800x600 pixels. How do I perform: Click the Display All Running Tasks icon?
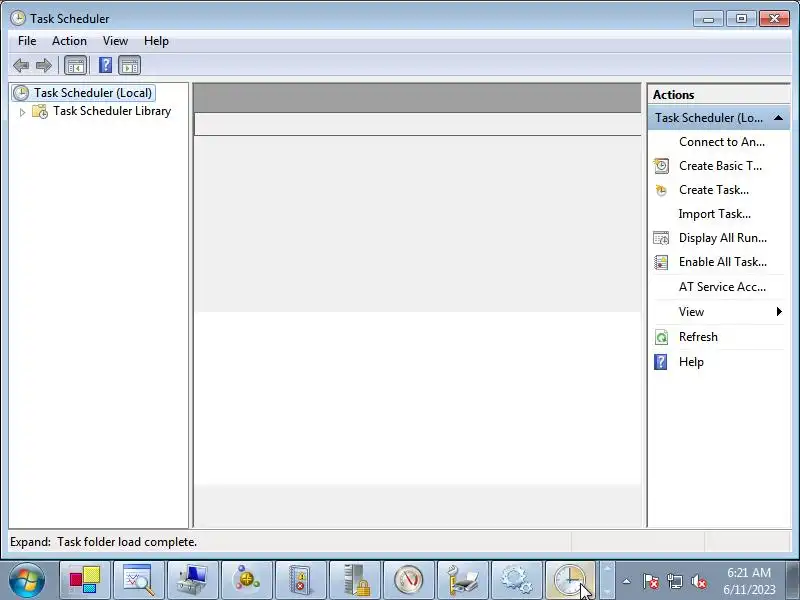661,238
